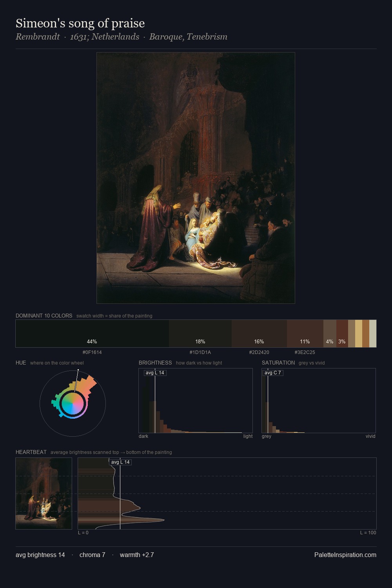Click the hue color wheel center

(x=73, y=403)
